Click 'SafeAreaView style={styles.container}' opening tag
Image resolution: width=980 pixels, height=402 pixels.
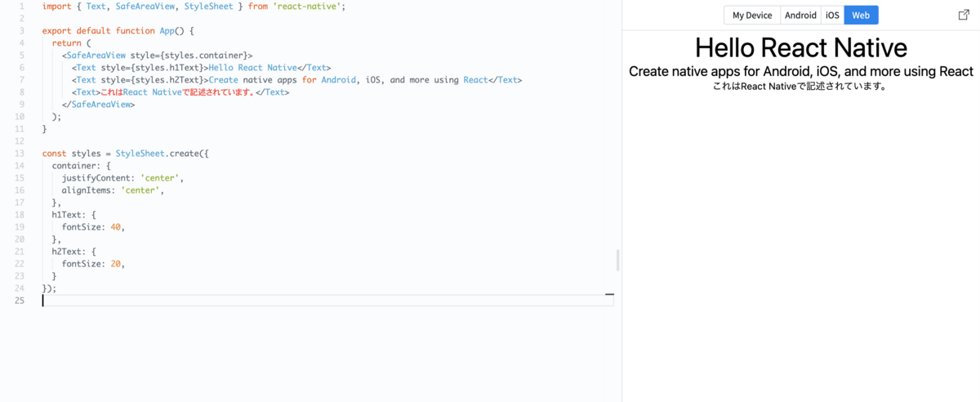tap(157, 55)
